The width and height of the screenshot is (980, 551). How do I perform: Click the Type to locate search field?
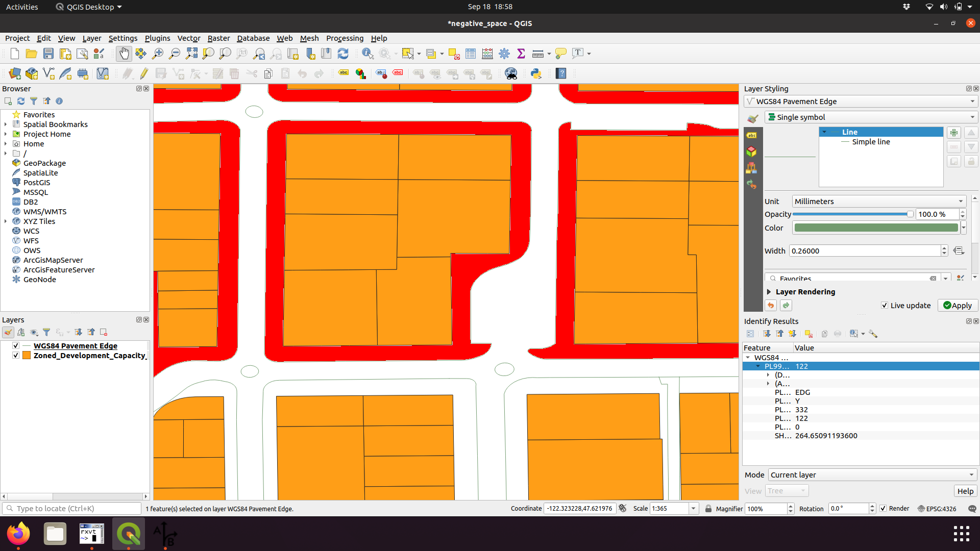click(71, 509)
